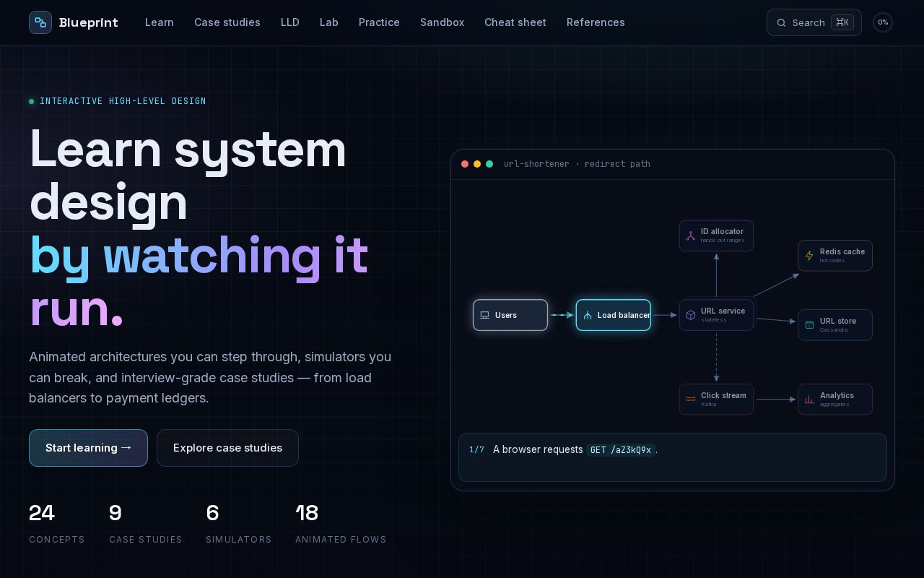Image resolution: width=924 pixels, height=578 pixels.
Task: Go to References
Action: point(596,22)
